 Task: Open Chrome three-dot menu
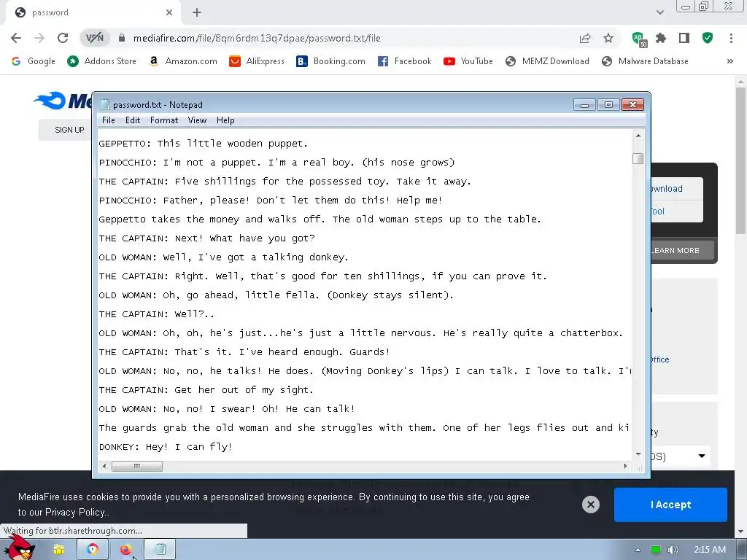coord(731,38)
